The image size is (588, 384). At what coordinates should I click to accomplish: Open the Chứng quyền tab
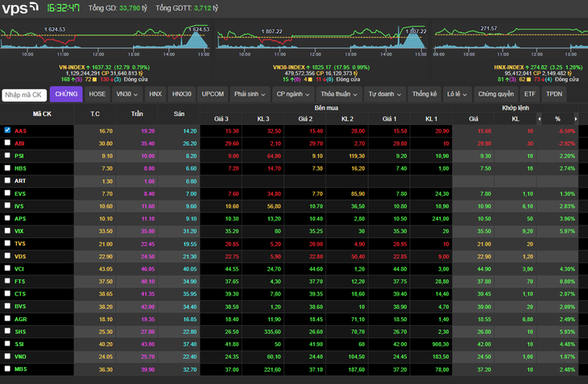point(495,94)
